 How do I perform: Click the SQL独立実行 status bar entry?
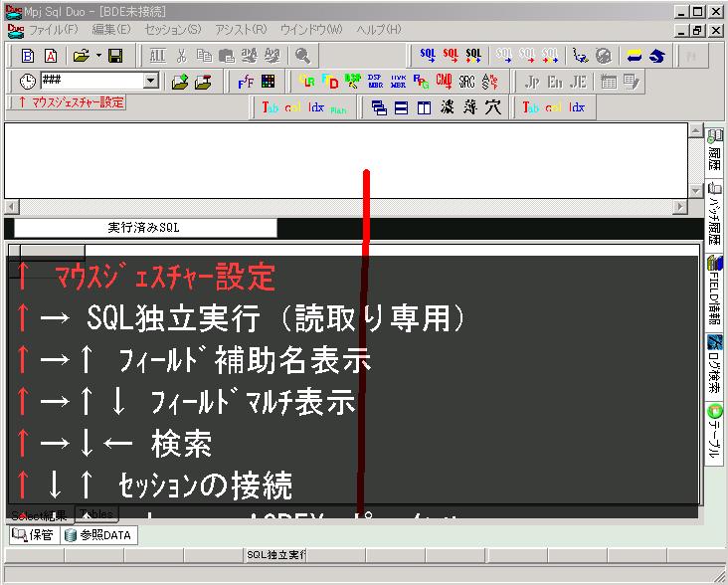[x=275, y=555]
